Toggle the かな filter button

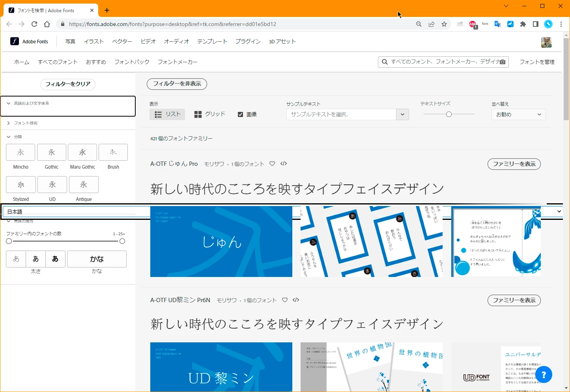(x=97, y=259)
